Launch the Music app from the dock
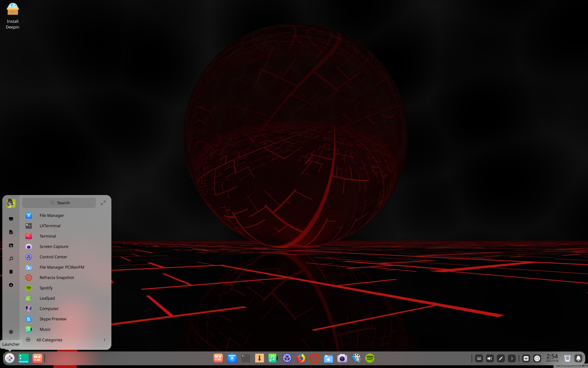The height and width of the screenshot is (368, 588). (273, 358)
